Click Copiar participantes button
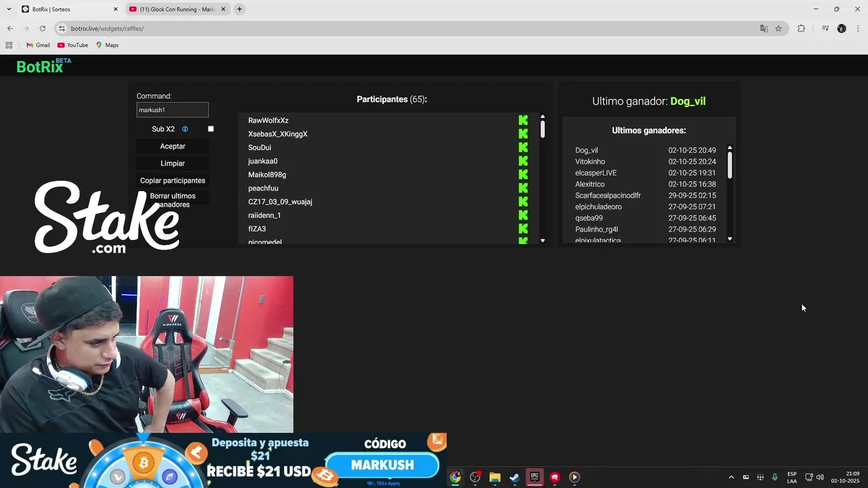The height and width of the screenshot is (488, 868). pyautogui.click(x=172, y=180)
